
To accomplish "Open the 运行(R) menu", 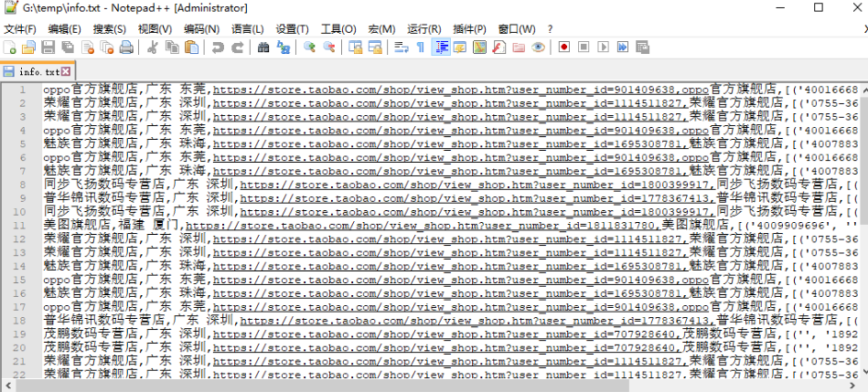I will pos(424,28).
